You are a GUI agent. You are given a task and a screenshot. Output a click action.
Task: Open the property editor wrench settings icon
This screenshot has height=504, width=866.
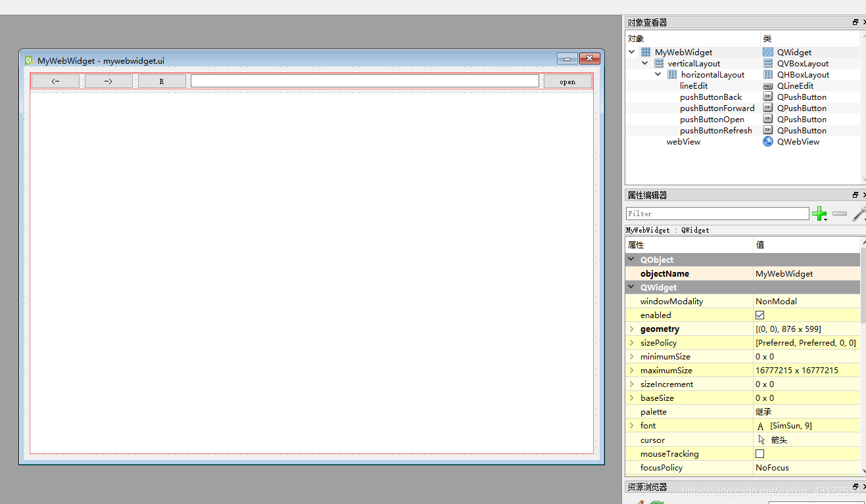[859, 214]
